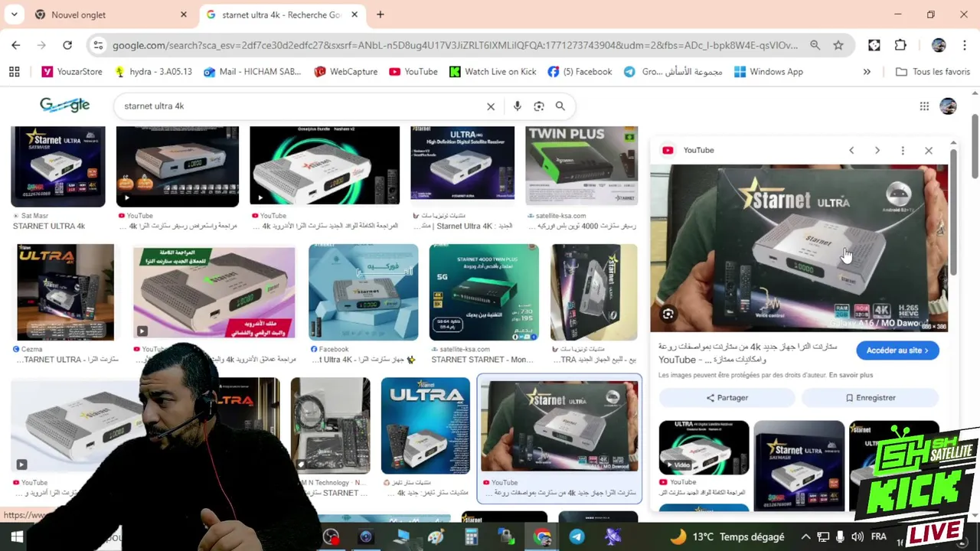Show next image in preview panel

[x=877, y=151]
